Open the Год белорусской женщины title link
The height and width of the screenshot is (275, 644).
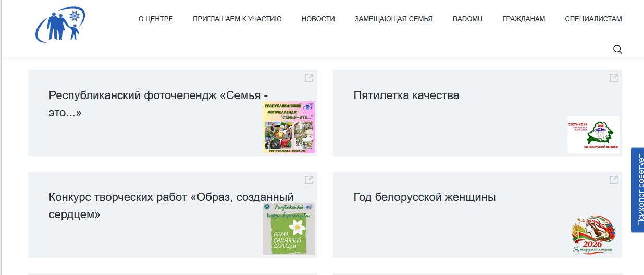tap(424, 197)
